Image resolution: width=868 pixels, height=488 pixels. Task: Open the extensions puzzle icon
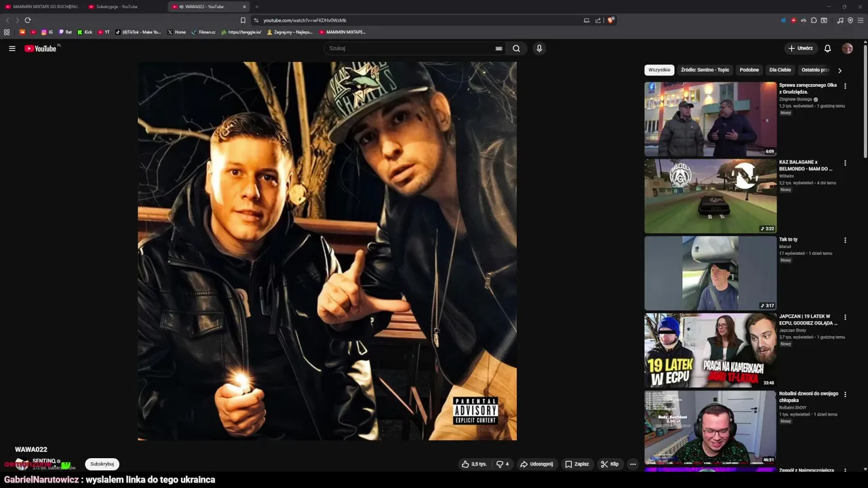pyautogui.click(x=814, y=20)
